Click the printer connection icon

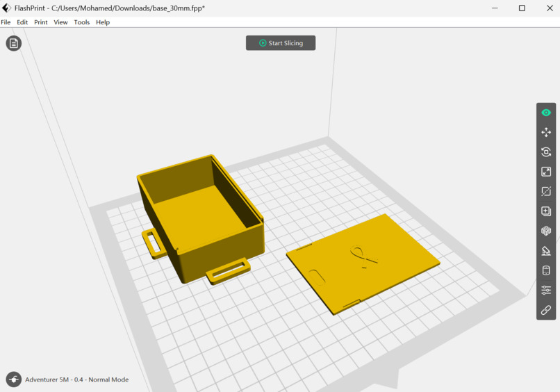pyautogui.click(x=14, y=379)
